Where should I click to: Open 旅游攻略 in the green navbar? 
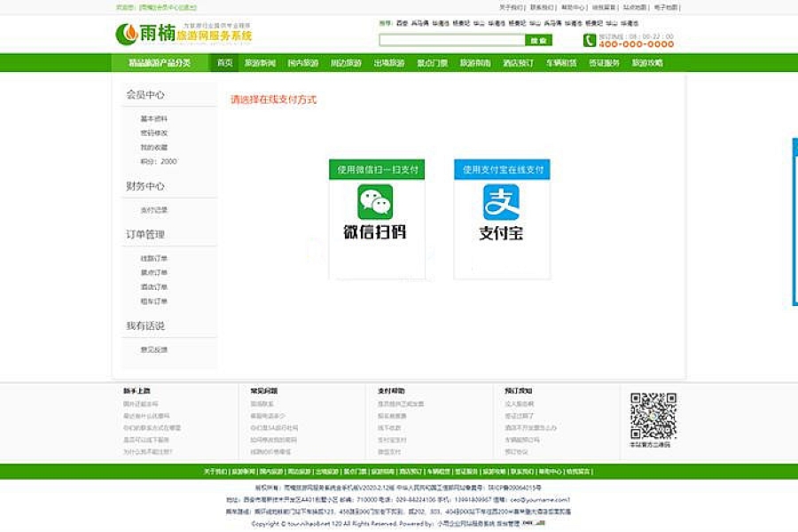pos(647,63)
